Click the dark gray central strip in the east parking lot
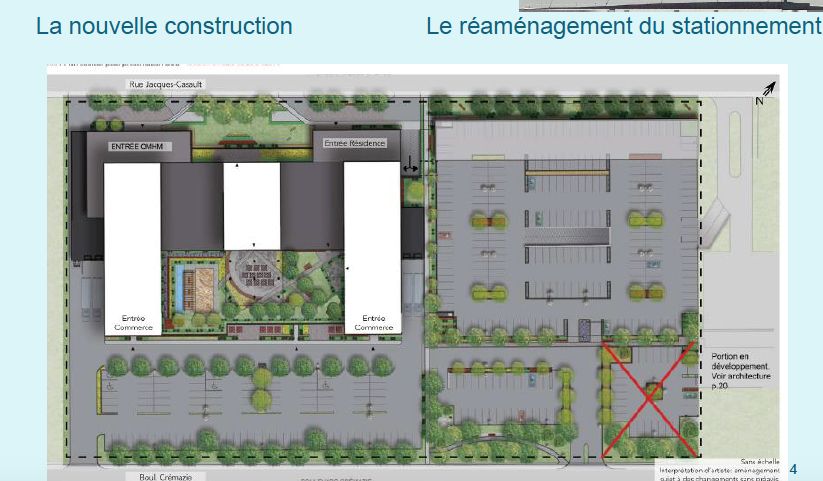This screenshot has height=481, width=823. 566,232
